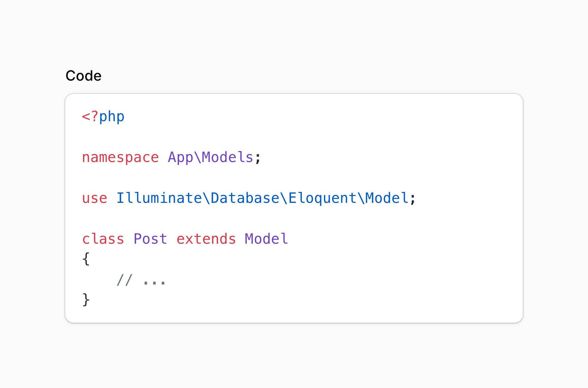Click the "extends" keyword
This screenshot has height=388, width=588.
pos(206,239)
